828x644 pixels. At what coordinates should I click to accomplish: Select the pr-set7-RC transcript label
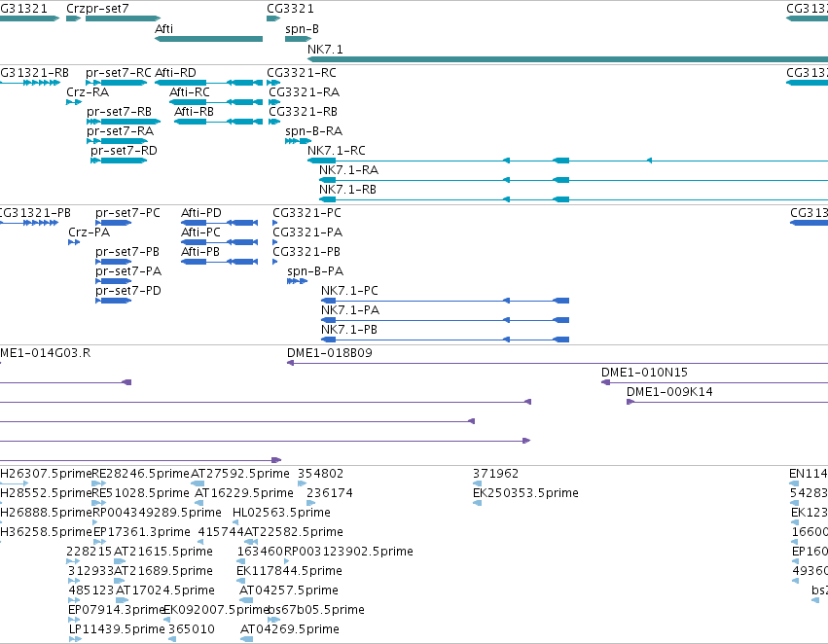(x=119, y=72)
